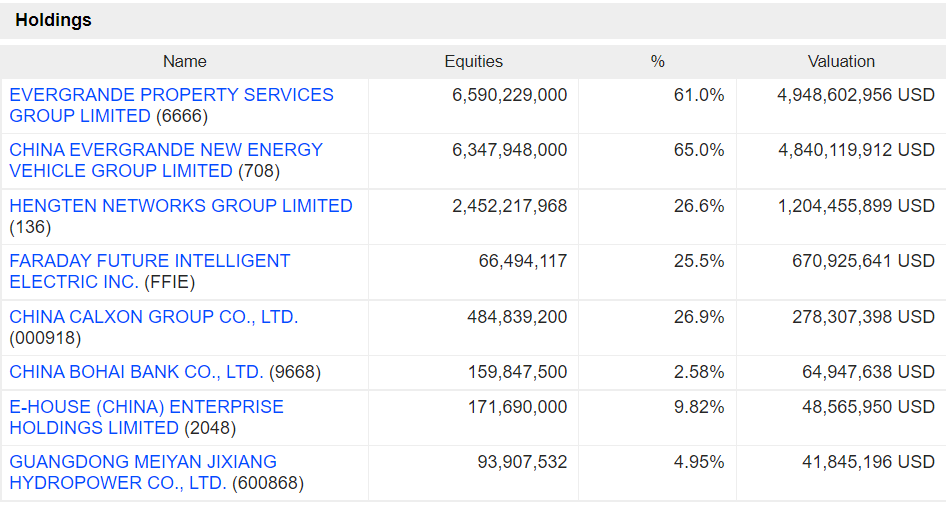Click ticker code (708)

tap(259, 171)
